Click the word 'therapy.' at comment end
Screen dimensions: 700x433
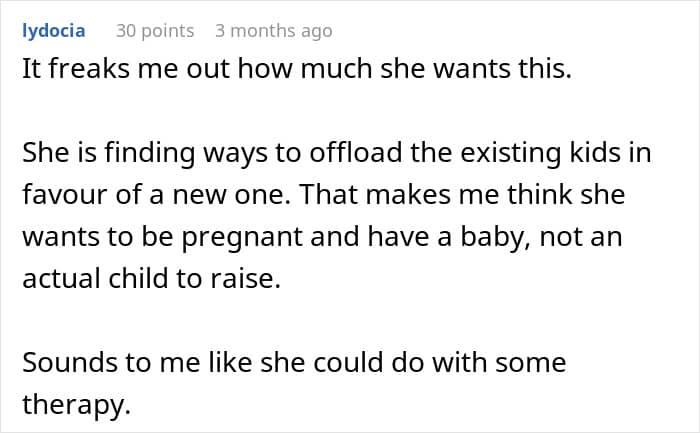click(x=76, y=405)
